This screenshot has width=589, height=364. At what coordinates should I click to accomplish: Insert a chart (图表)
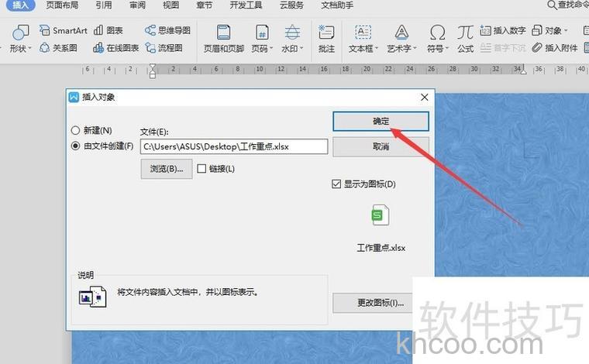coord(108,30)
